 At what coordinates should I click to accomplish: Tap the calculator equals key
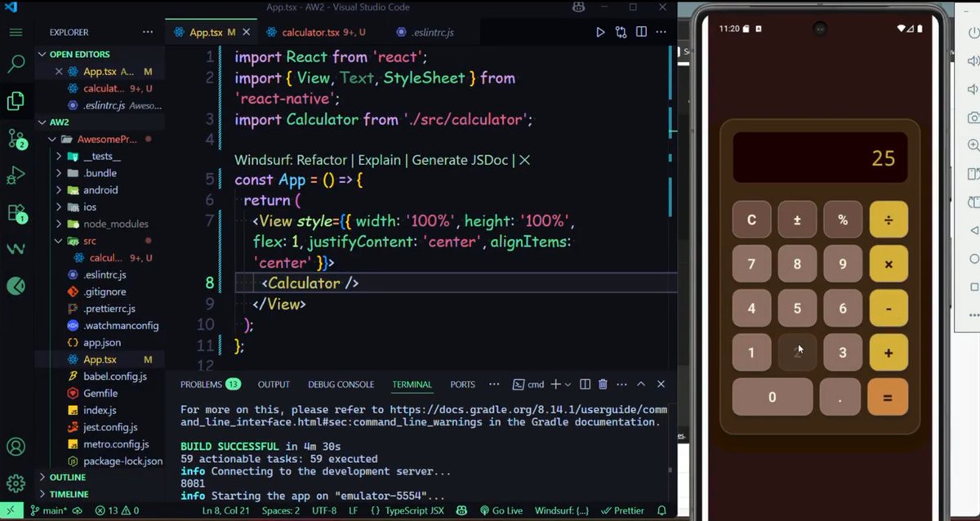(888, 397)
